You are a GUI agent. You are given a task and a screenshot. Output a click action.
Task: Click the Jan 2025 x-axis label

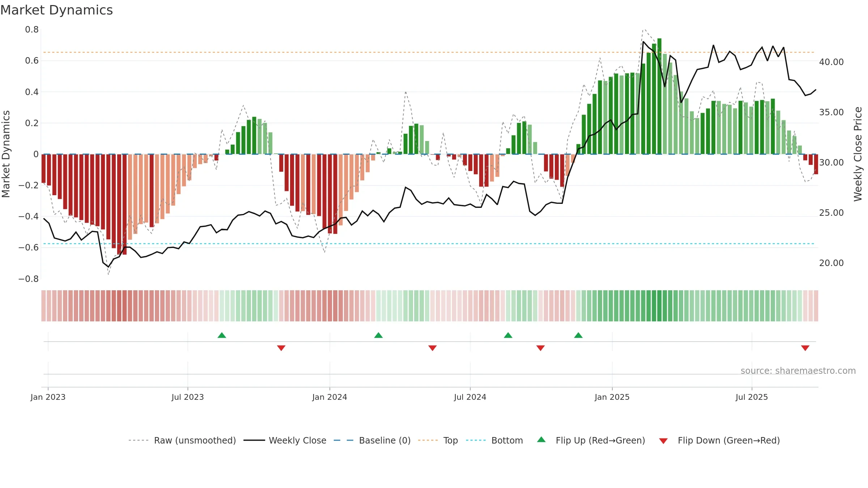point(612,397)
